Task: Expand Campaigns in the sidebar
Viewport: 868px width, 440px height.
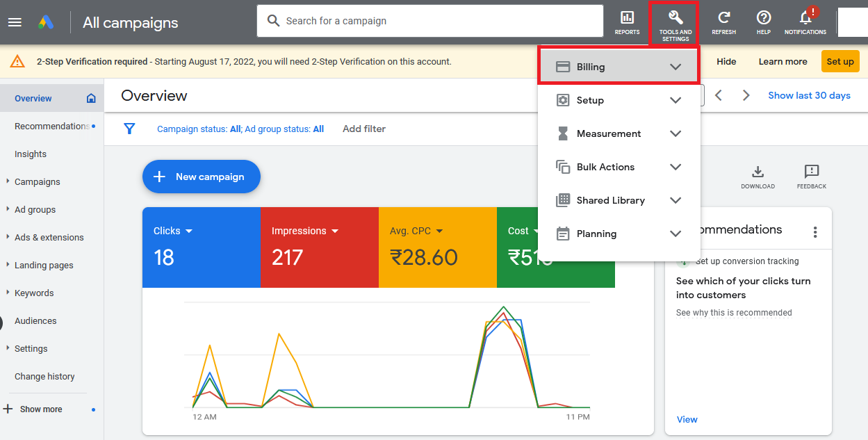Action: (38, 181)
